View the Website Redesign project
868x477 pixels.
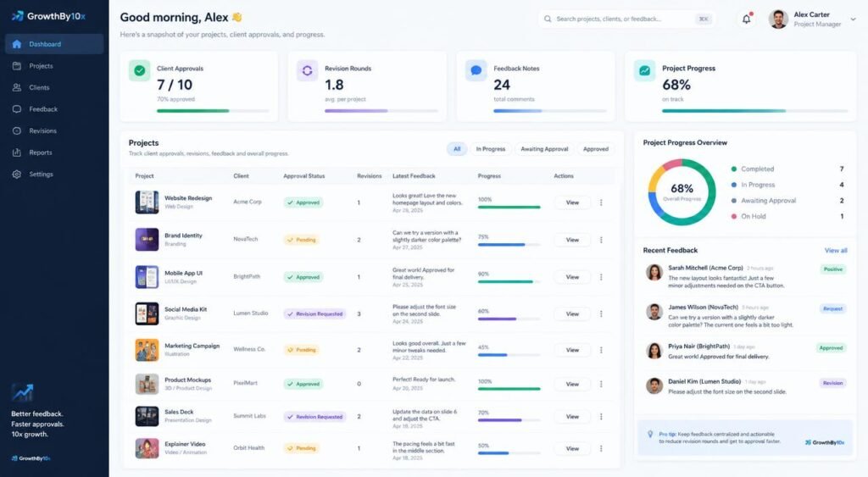tap(572, 202)
